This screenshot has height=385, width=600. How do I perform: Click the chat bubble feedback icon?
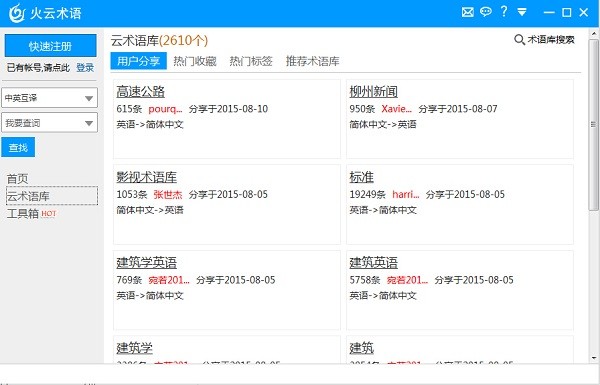click(x=486, y=12)
